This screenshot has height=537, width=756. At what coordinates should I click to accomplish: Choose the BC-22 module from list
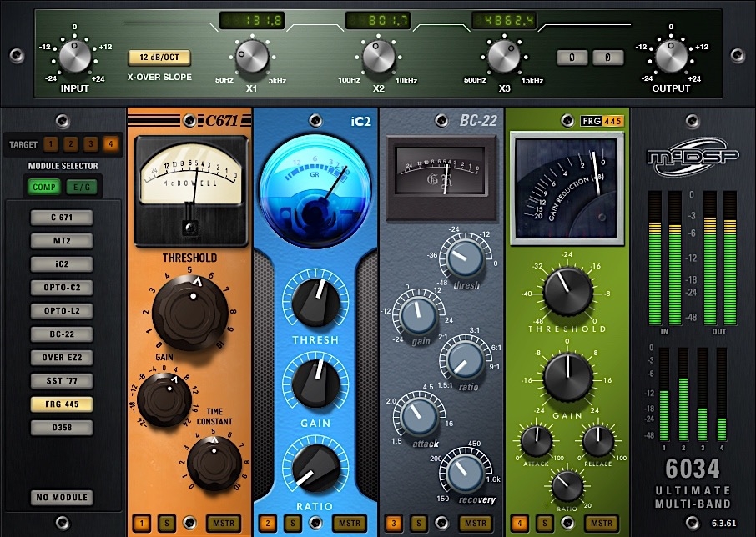tap(62, 334)
